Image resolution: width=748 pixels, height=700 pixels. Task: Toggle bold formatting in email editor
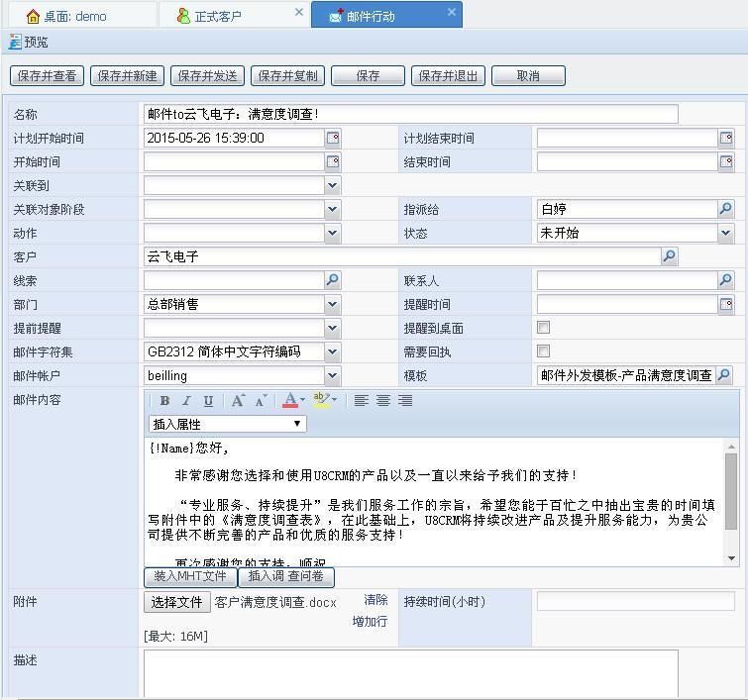pos(164,401)
